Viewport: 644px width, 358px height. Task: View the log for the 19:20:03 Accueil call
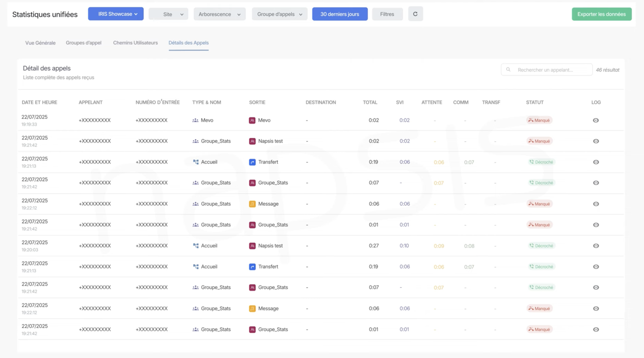596,246
